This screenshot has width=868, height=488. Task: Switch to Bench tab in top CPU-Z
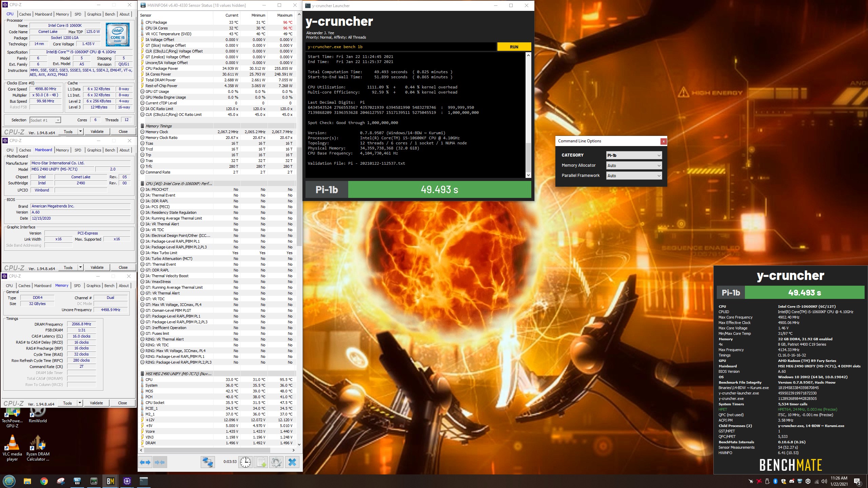pos(110,14)
